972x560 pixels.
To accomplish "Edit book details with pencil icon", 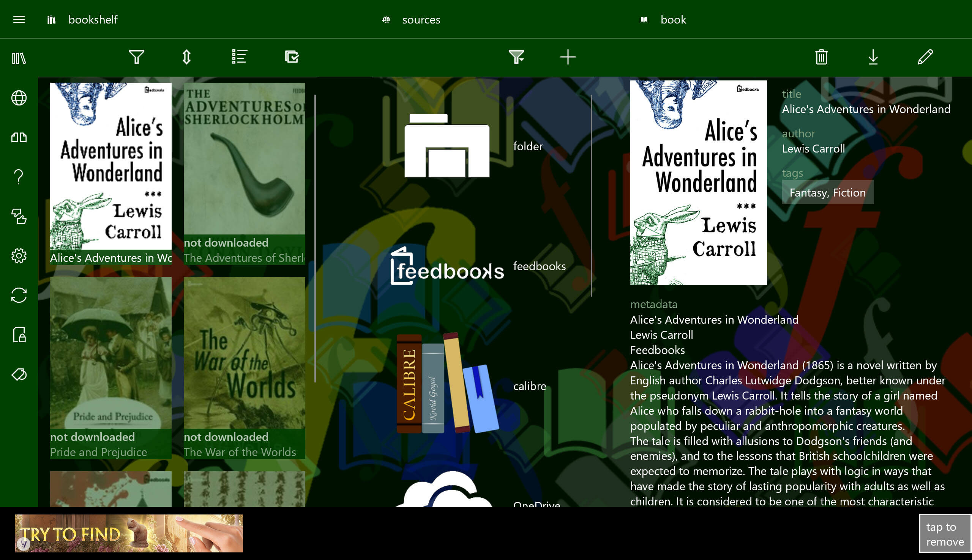I will point(925,57).
